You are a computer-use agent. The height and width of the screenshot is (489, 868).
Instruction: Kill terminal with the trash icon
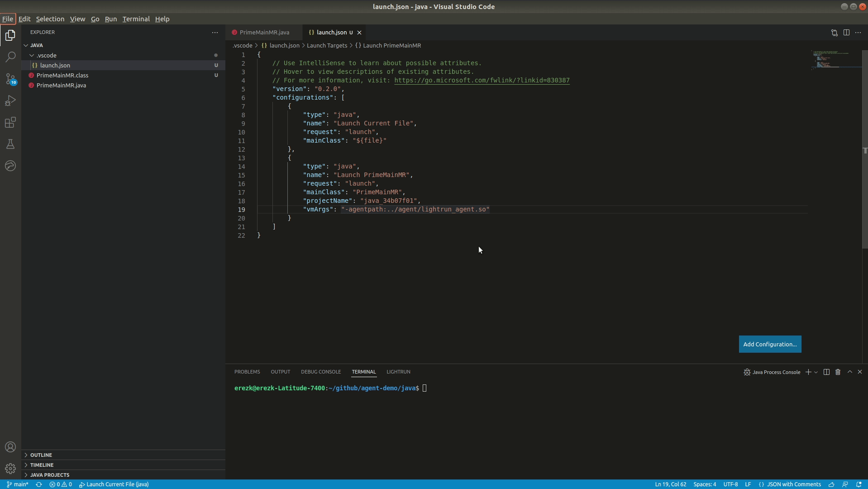click(838, 372)
